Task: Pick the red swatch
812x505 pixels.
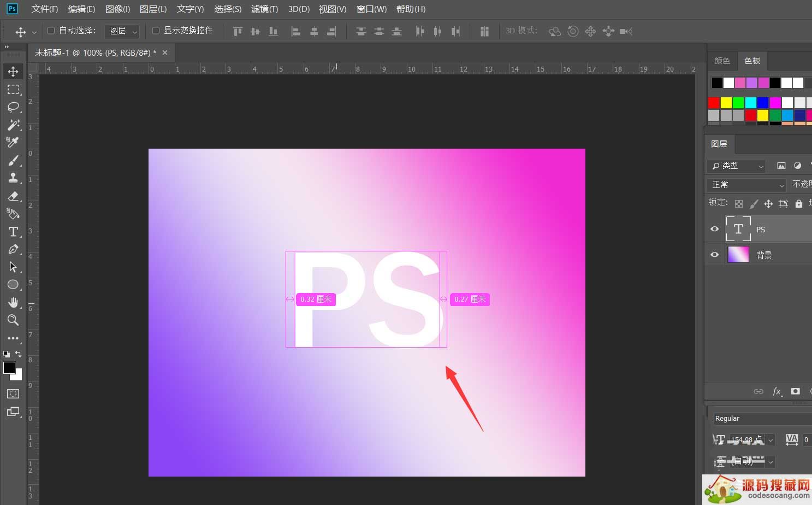Action: (714, 103)
